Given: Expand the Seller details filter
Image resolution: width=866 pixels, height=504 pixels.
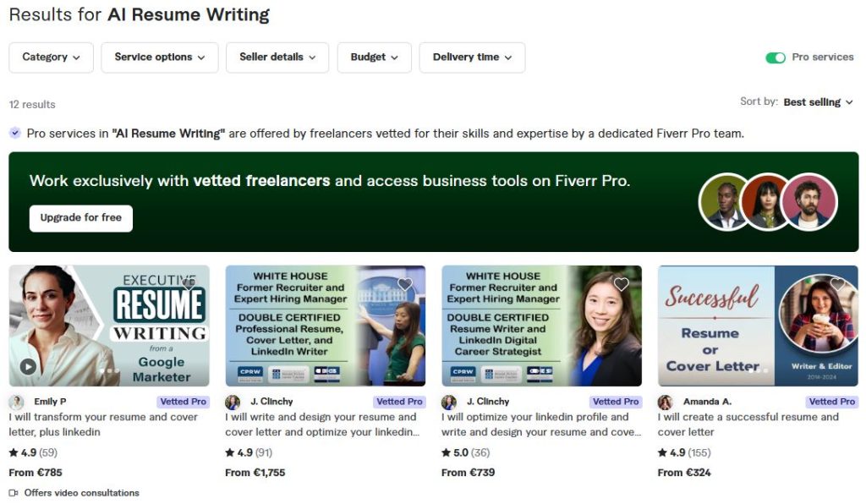Looking at the screenshot, I should (277, 58).
